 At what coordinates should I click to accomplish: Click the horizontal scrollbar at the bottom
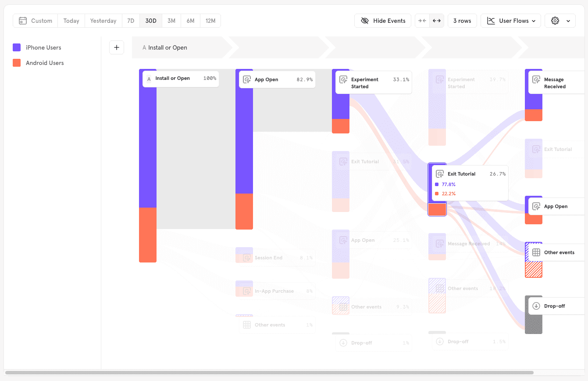point(269,373)
